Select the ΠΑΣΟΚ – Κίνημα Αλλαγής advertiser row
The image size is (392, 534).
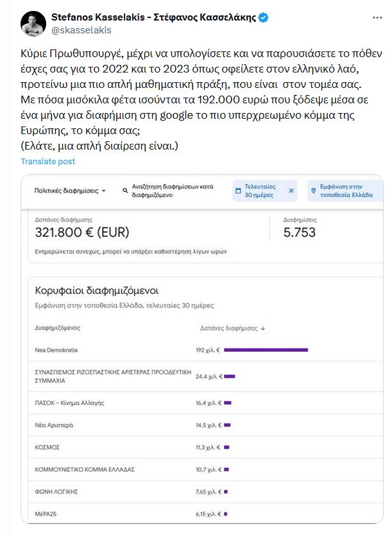coord(69,403)
